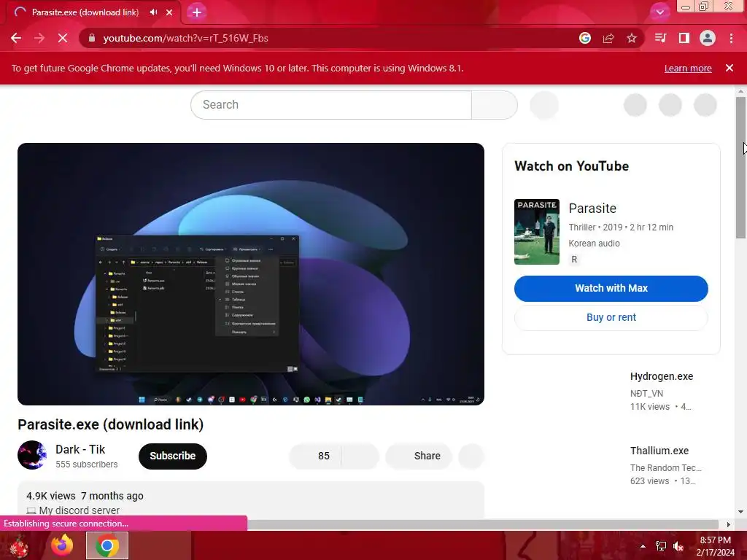Open Firefox from the taskbar
The width and height of the screenshot is (747, 560).
[62, 545]
